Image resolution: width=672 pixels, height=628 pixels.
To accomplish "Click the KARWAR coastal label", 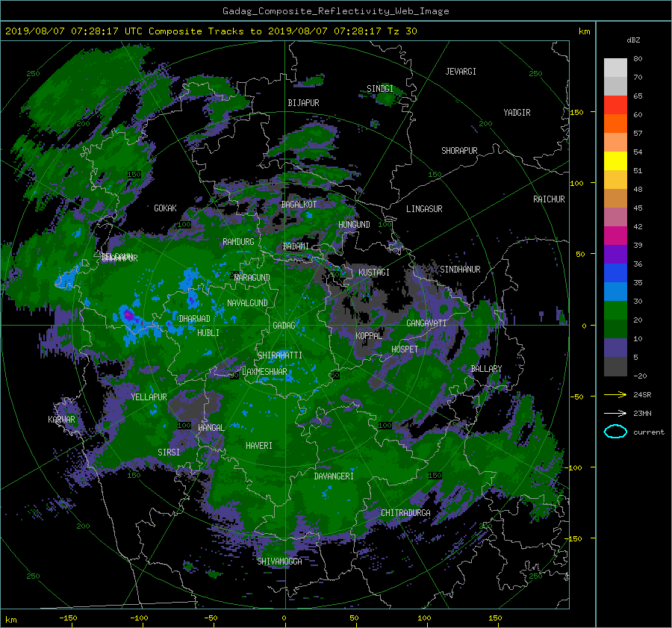I will (x=61, y=419).
